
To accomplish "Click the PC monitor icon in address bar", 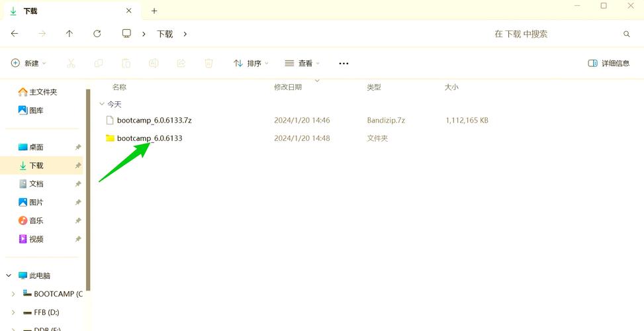I will pos(126,34).
